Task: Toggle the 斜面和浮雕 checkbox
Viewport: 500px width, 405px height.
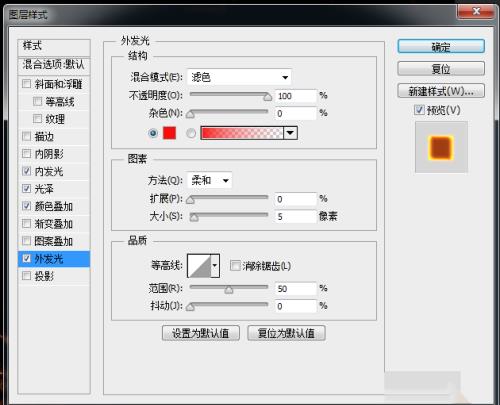Action: click(26, 84)
